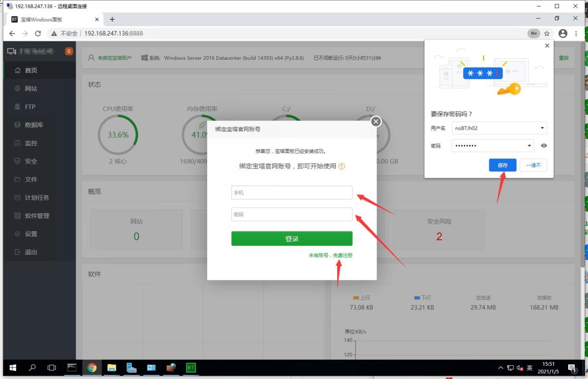Open File Explorer from the taskbar
Viewport: 588px width, 379px height.
tap(112, 368)
